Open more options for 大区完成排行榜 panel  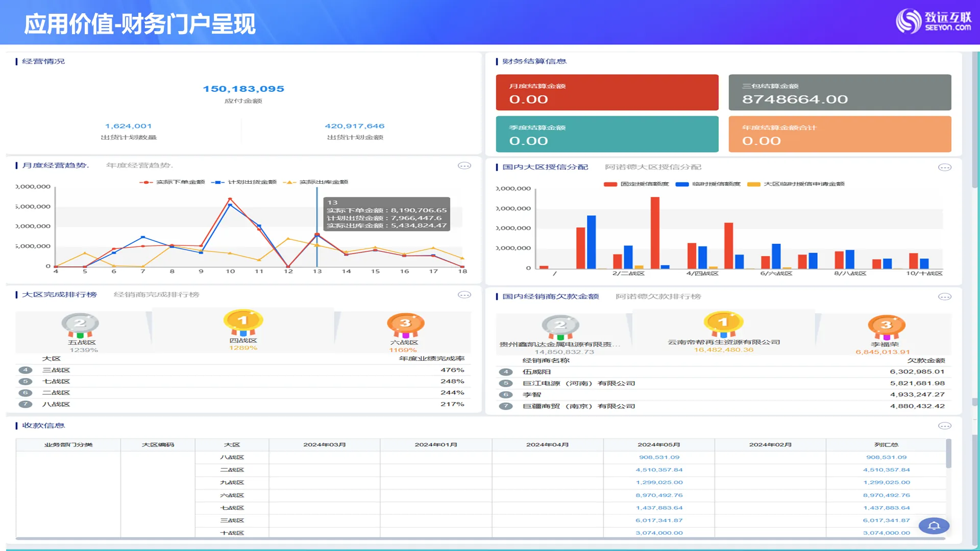(464, 295)
